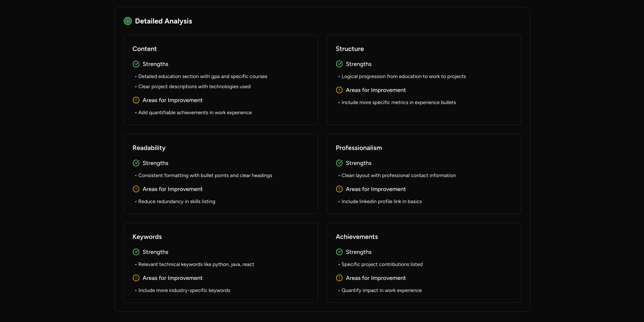Click the Strengths checkmark icon in Professionalism card

pos(339,163)
